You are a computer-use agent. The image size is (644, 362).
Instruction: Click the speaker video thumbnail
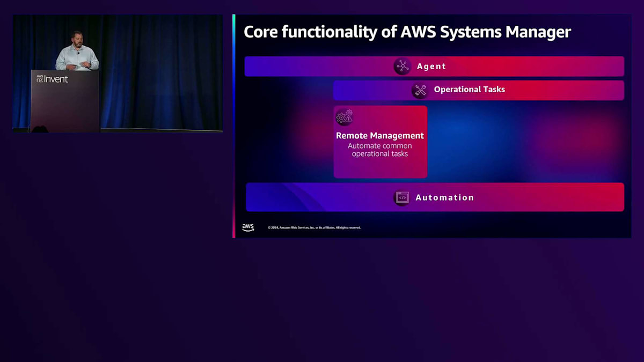point(118,73)
